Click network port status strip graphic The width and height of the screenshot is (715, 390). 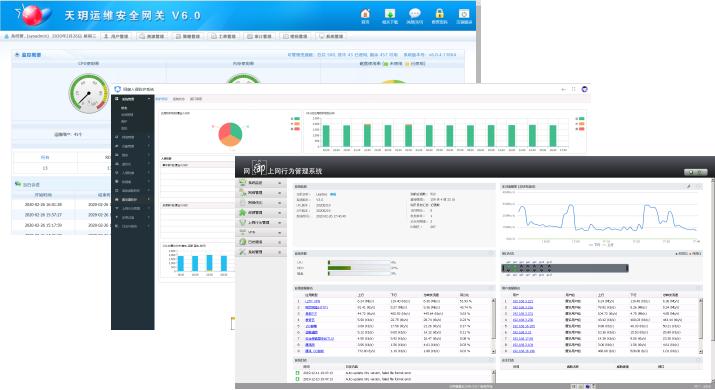click(x=565, y=268)
